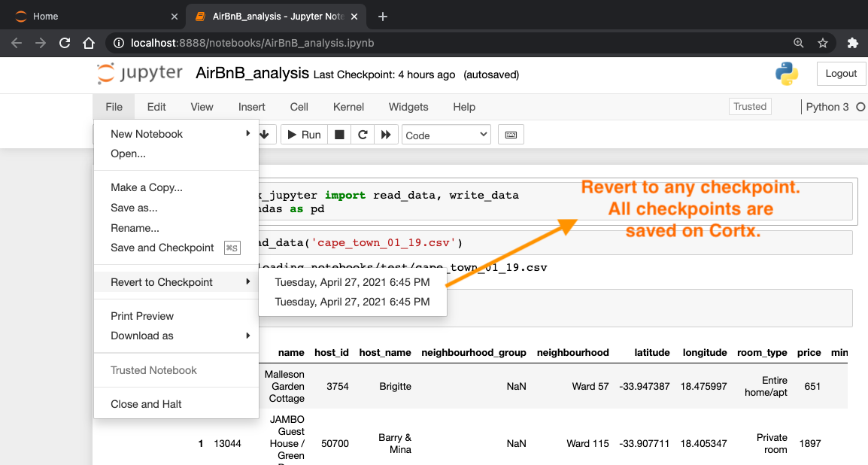Open the Help menu
The height and width of the screenshot is (465, 868).
coord(464,107)
